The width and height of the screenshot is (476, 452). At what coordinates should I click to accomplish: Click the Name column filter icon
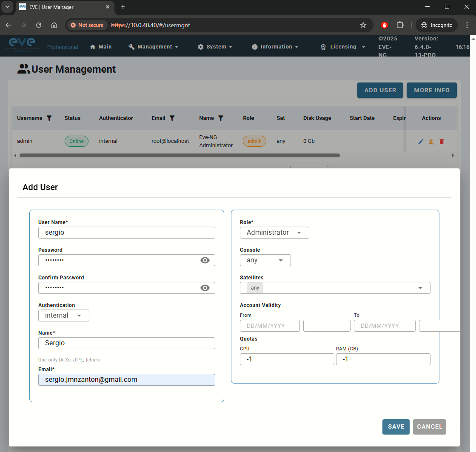tap(221, 118)
